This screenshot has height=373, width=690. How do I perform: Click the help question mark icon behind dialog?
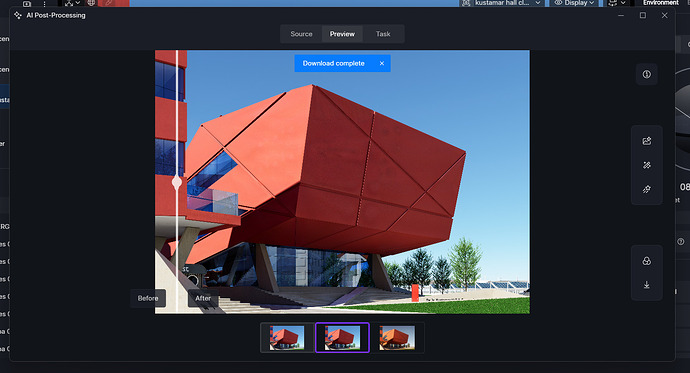(x=681, y=241)
